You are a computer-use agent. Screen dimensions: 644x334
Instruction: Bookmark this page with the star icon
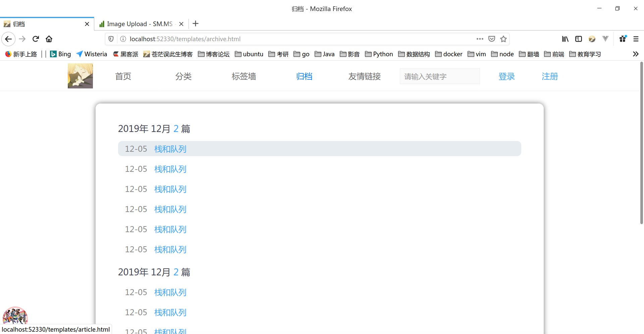(x=503, y=39)
